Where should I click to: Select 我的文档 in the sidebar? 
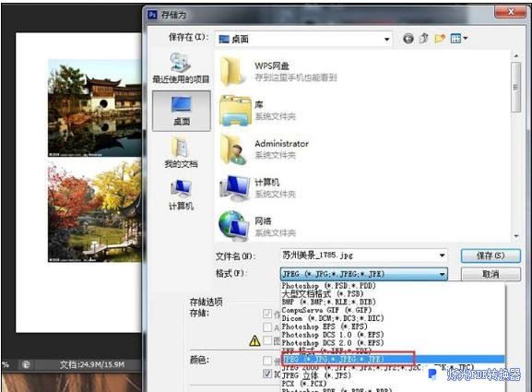pos(181,152)
